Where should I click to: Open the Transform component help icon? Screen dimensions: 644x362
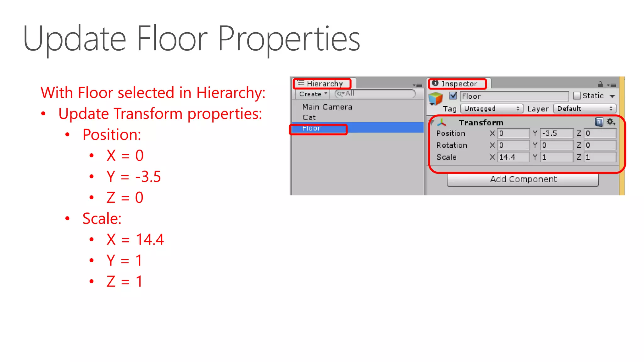[x=599, y=122]
